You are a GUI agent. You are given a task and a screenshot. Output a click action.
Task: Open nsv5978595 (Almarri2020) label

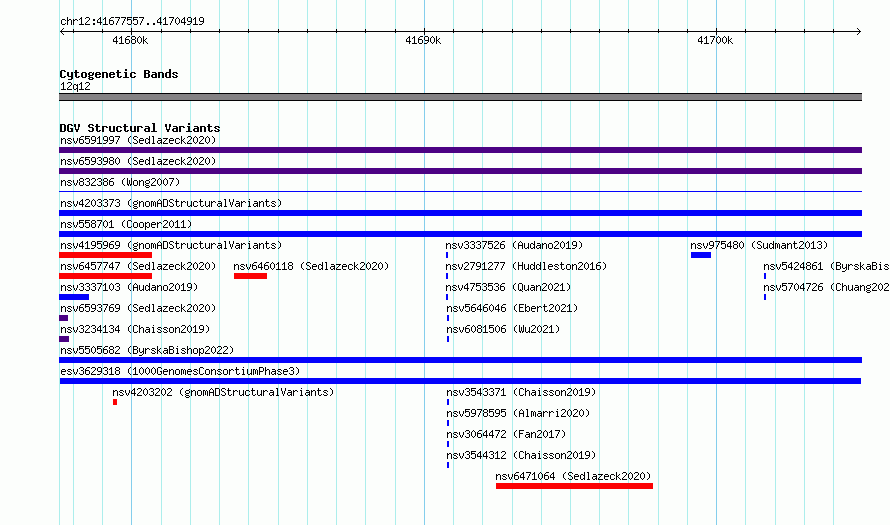pyautogui.click(x=518, y=413)
